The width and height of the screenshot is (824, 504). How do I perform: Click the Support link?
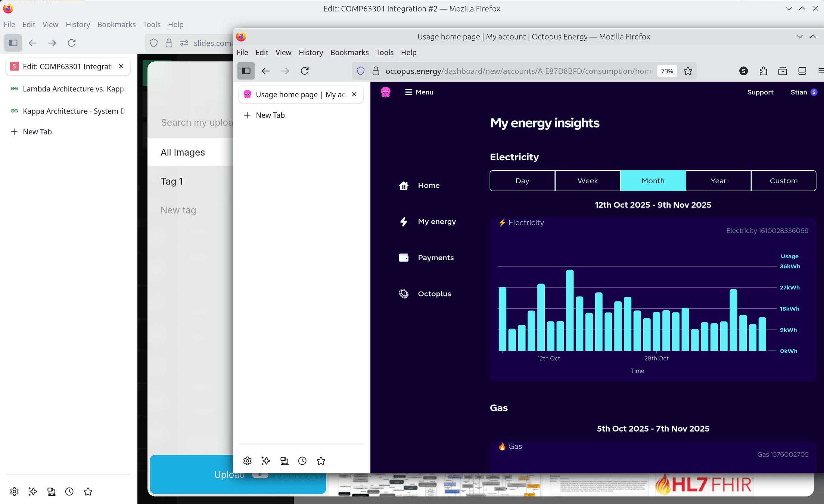760,92
